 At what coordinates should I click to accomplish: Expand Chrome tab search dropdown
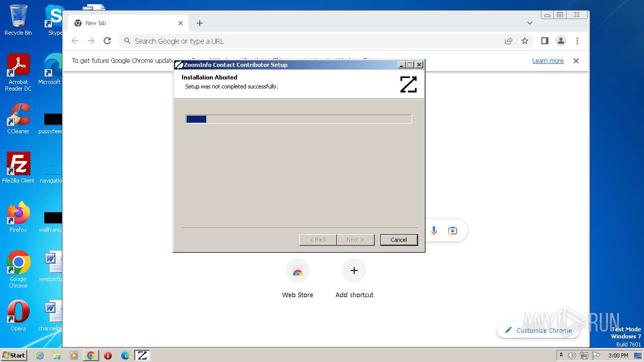(x=530, y=23)
